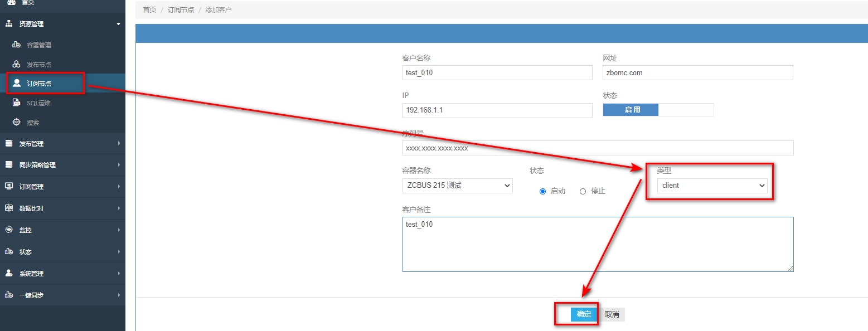Image resolution: width=868 pixels, height=331 pixels.
Task: Click the 系统管理 user icon
Action: [x=9, y=273]
